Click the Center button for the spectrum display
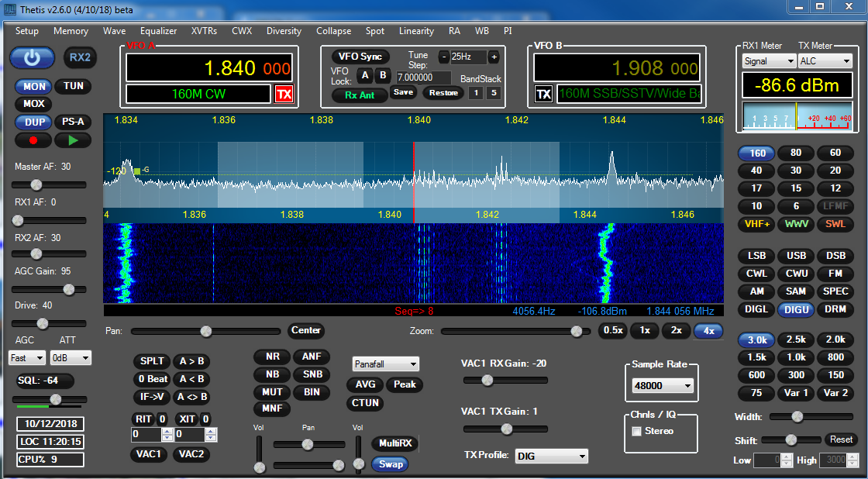The height and width of the screenshot is (479, 868). click(305, 330)
